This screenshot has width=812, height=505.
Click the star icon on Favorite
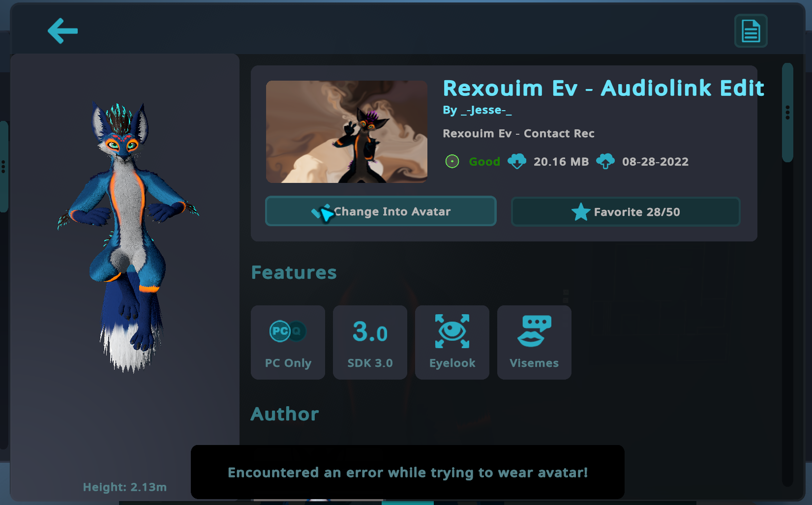(x=581, y=212)
